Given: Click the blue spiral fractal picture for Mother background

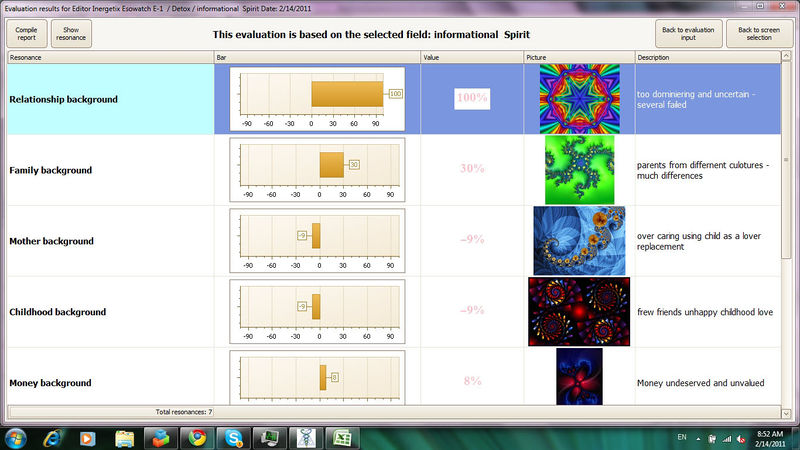Looking at the screenshot, I should [579, 241].
